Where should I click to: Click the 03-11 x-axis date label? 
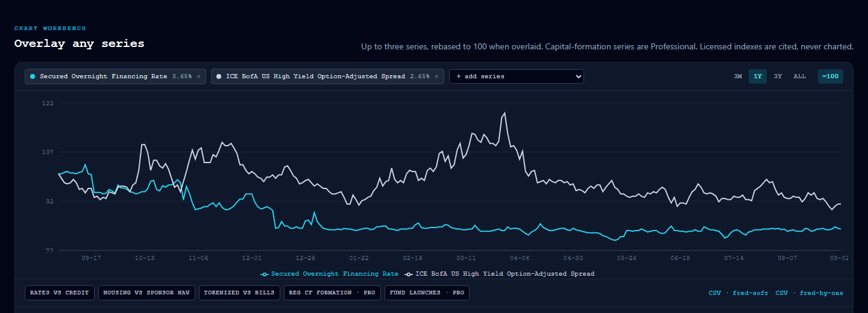point(467,258)
